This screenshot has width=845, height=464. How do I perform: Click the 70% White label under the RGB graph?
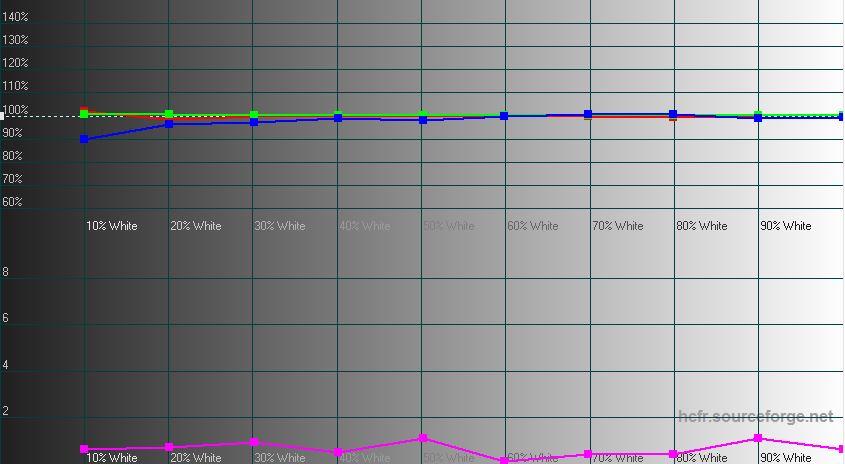[616, 226]
